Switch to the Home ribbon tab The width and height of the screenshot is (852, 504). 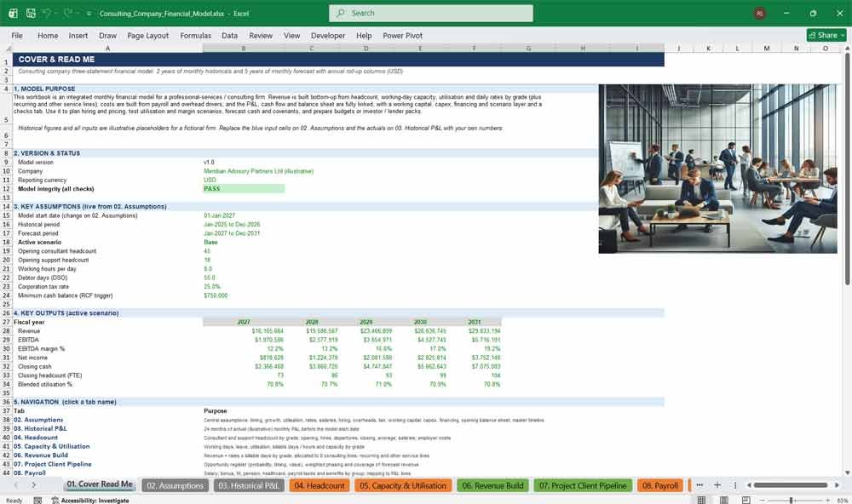[x=48, y=35]
